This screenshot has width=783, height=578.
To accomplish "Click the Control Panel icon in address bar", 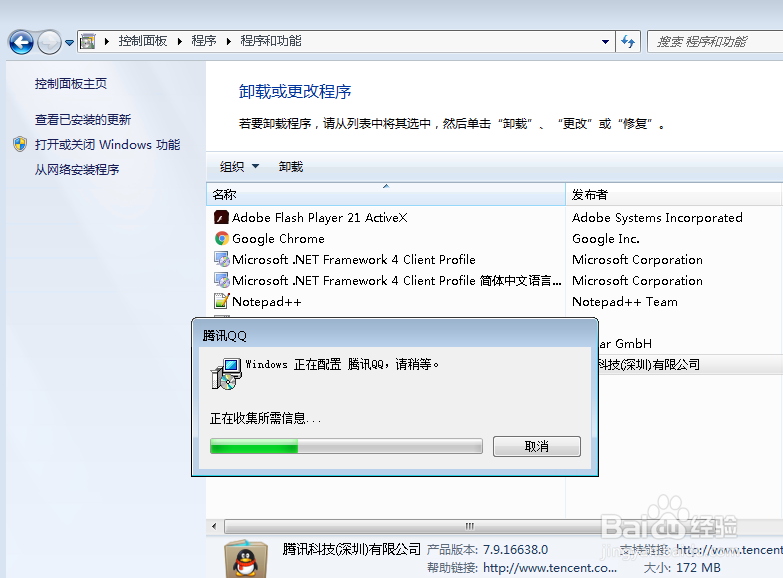I will [x=88, y=41].
